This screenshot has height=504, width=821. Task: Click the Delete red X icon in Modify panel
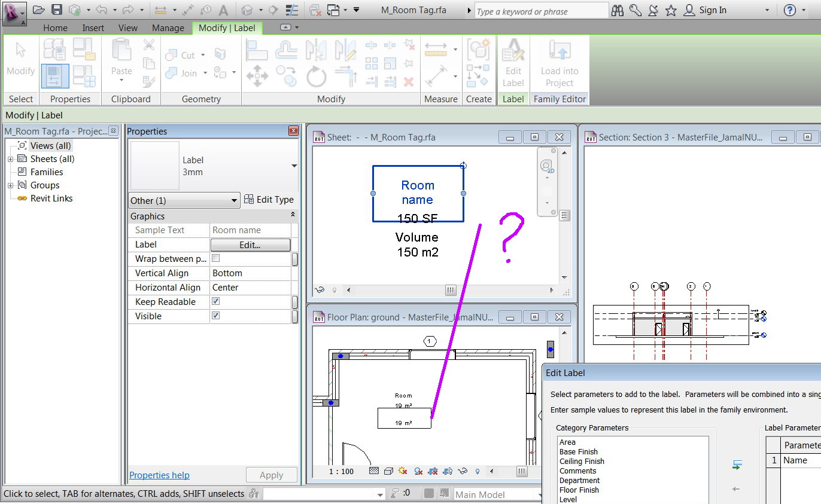(409, 82)
